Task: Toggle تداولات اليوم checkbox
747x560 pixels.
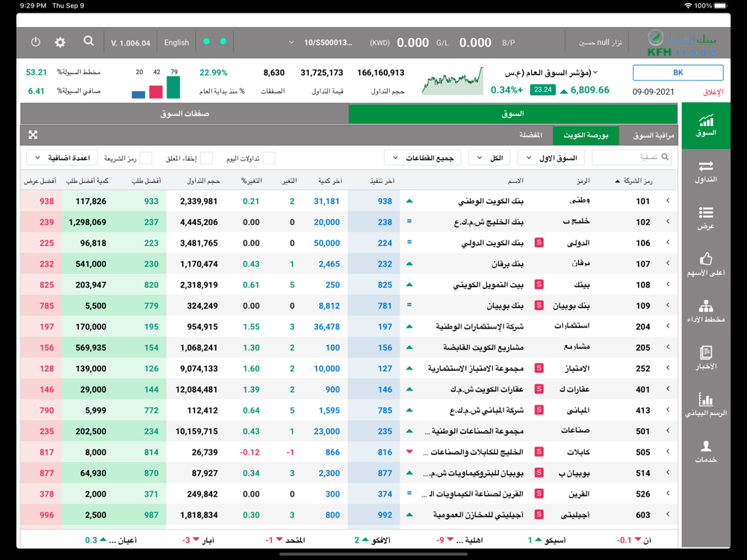Action: pyautogui.click(x=269, y=158)
